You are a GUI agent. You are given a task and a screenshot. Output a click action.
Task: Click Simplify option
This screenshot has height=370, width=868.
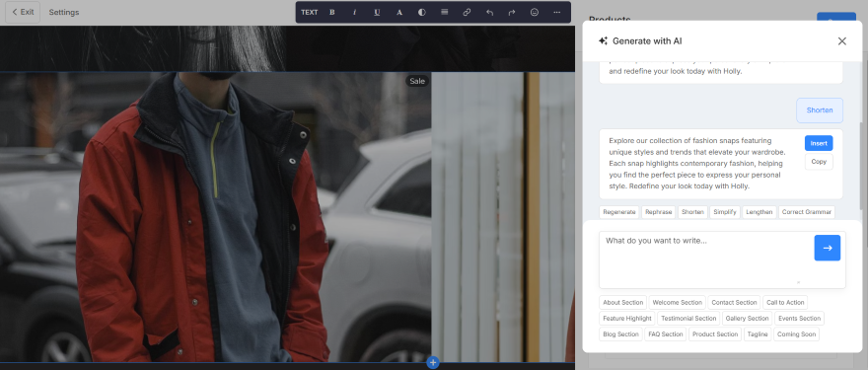725,212
